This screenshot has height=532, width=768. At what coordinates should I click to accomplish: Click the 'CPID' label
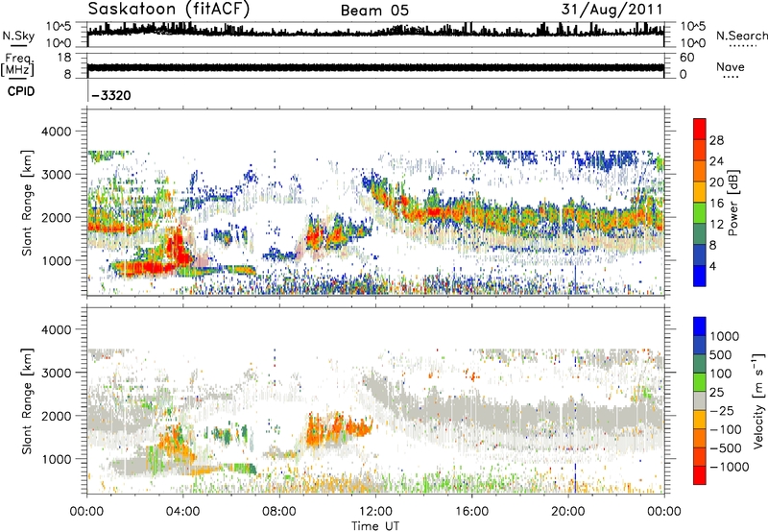[21, 91]
